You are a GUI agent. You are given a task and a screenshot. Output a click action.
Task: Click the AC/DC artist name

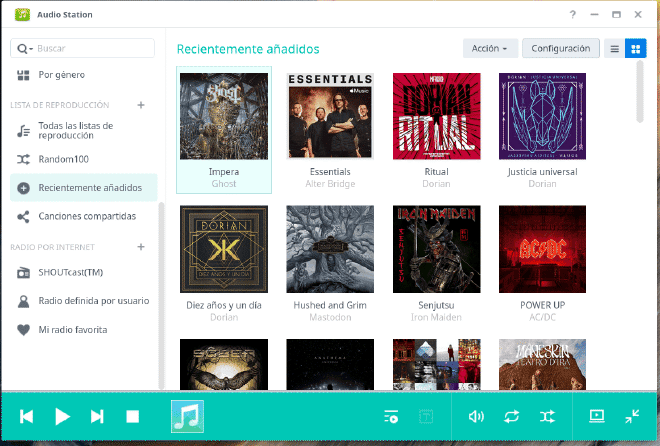pos(543,317)
